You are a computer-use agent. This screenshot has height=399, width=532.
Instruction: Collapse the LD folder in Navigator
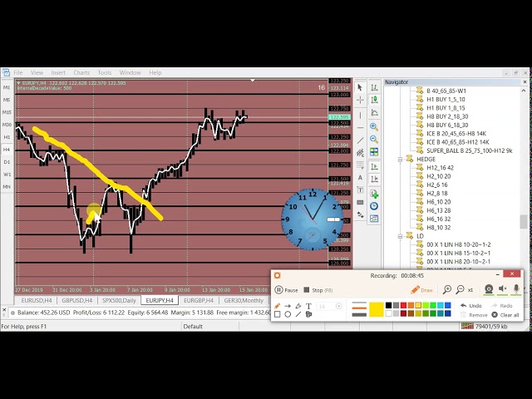coord(400,236)
